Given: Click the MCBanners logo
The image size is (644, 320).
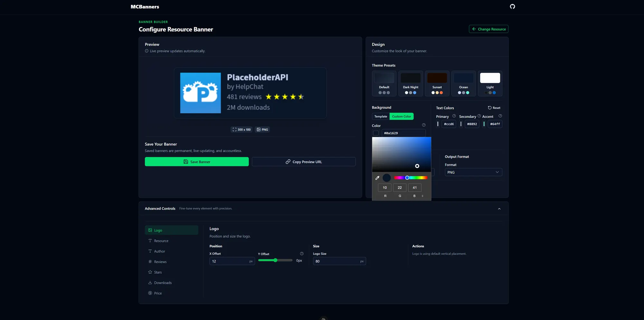Looking at the screenshot, I should [145, 7].
